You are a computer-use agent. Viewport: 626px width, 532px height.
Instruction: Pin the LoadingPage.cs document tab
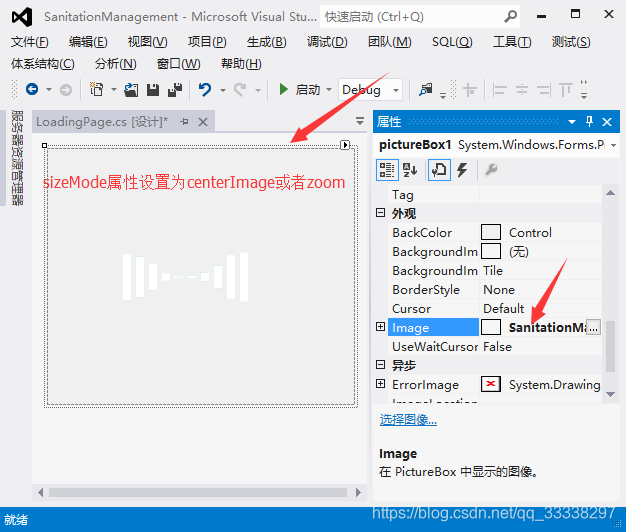coord(184,121)
